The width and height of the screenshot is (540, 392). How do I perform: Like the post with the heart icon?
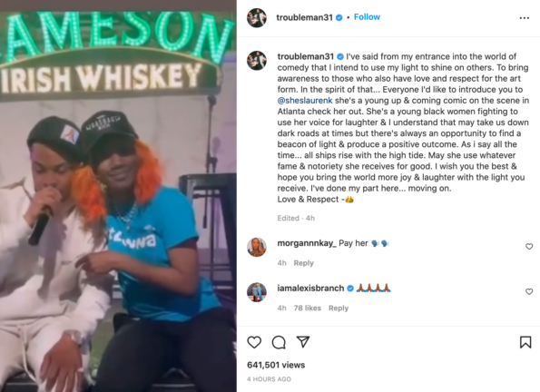click(x=254, y=342)
